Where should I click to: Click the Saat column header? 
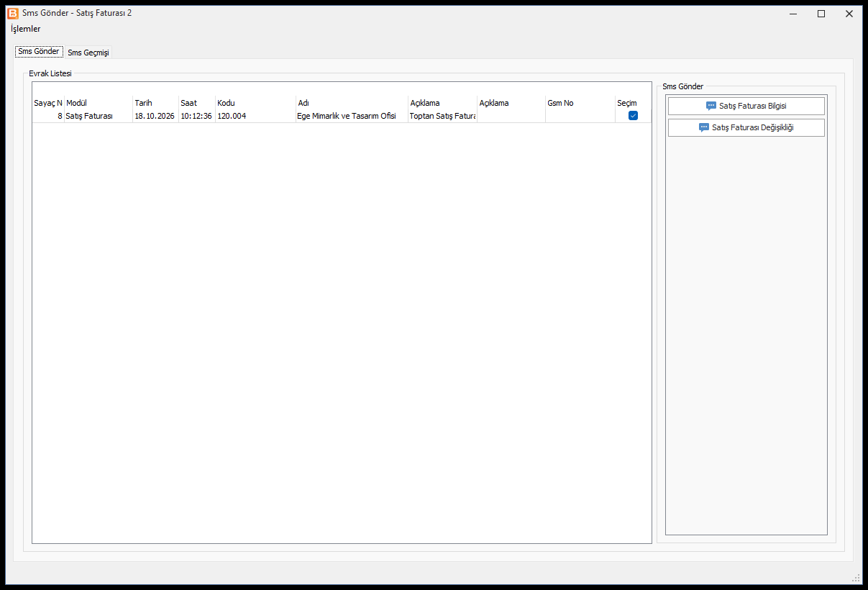click(197, 103)
